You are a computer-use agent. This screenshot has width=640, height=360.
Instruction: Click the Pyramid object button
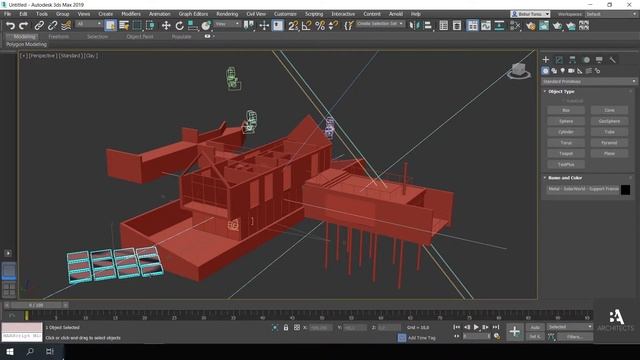[609, 143]
